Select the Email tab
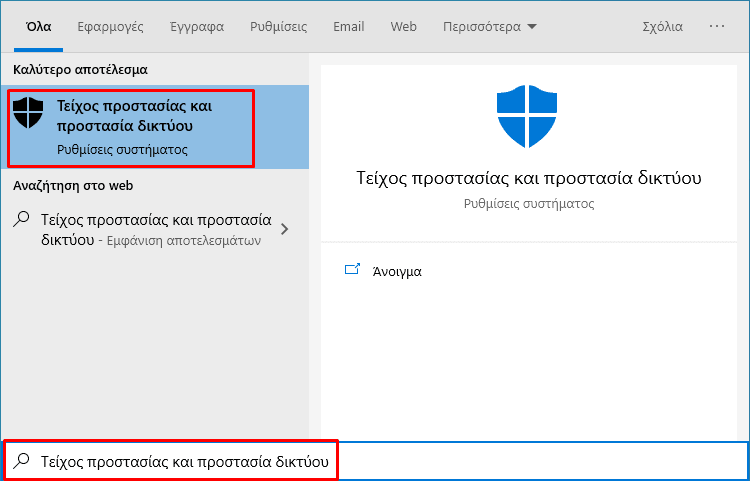The height and width of the screenshot is (481, 750). pyautogui.click(x=349, y=26)
